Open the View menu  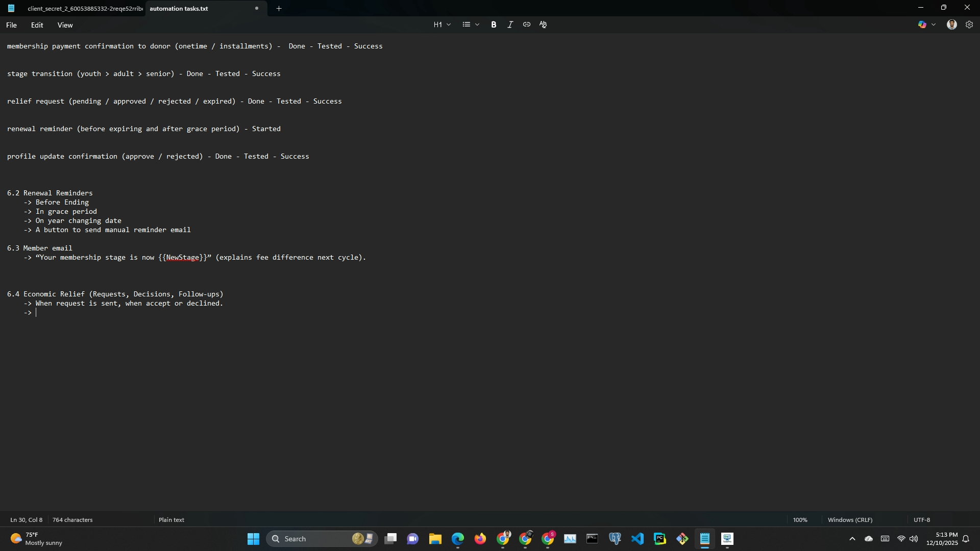tap(65, 25)
